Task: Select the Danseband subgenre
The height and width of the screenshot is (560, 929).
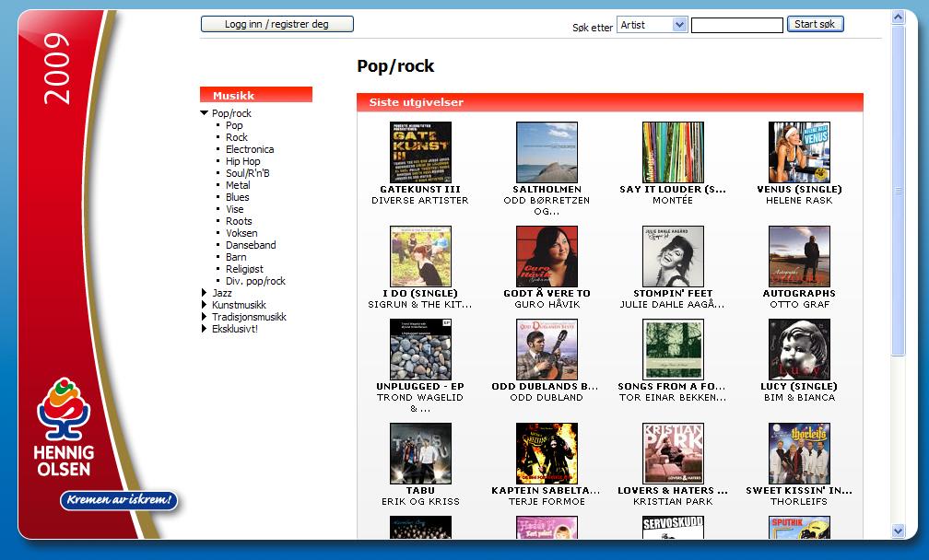Action: [251, 244]
